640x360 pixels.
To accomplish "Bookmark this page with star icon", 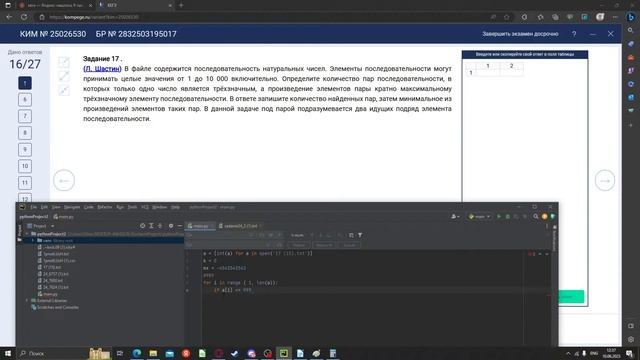I will 507,17.
